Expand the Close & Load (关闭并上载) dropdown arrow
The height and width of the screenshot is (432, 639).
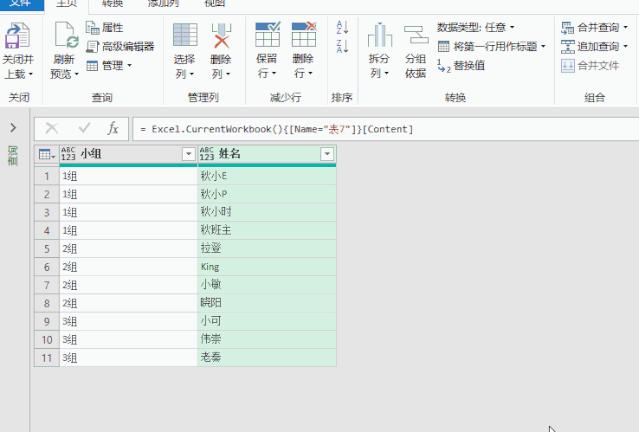click(x=30, y=75)
